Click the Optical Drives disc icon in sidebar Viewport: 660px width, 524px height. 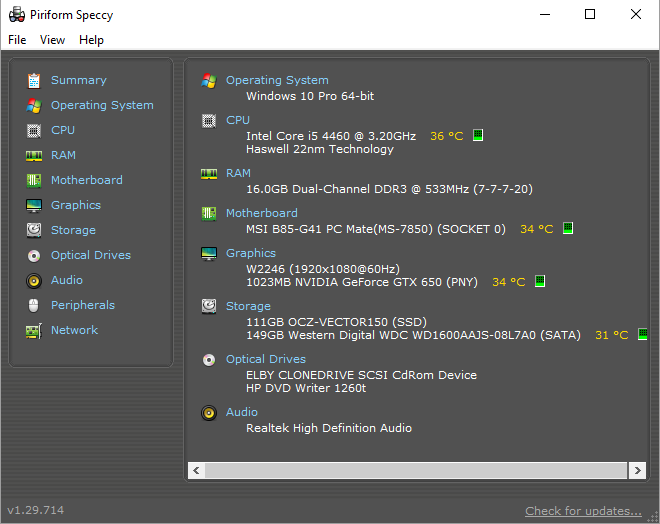coord(34,255)
